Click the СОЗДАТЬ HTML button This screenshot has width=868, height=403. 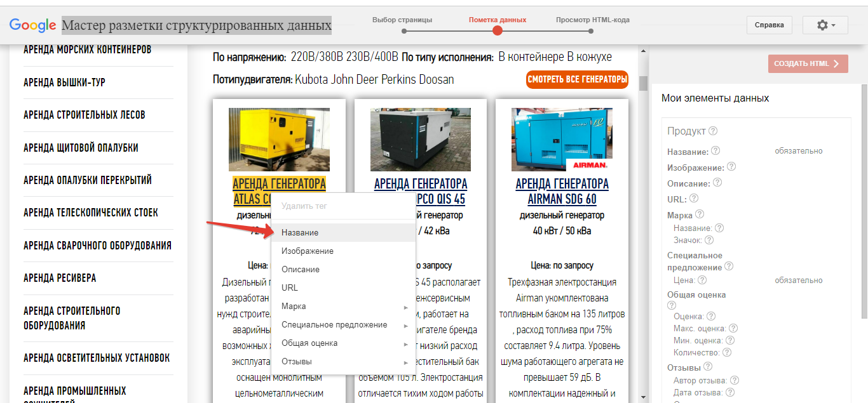pyautogui.click(x=808, y=63)
